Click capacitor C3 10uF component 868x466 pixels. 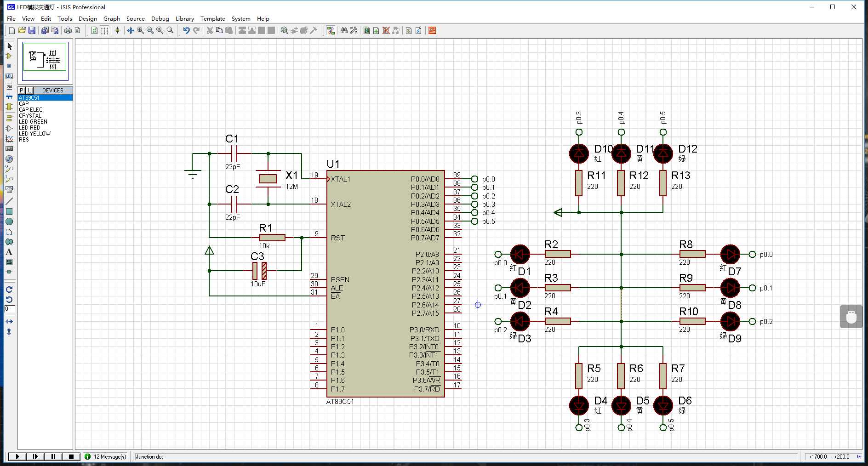259,271
